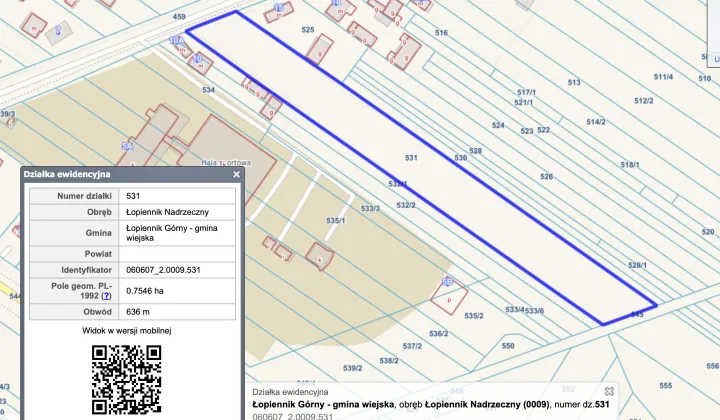The image size is (720, 420).
Task: Click parcel label 533/6 on the map
Action: 534,311
